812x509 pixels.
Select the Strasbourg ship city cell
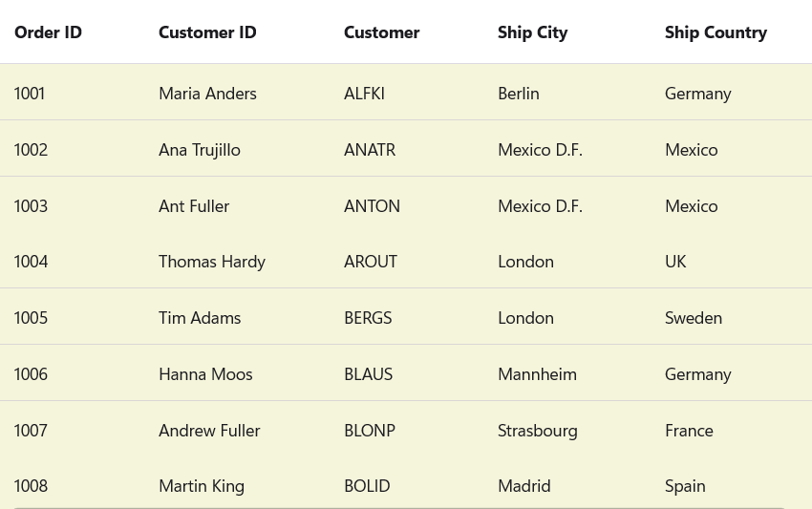coord(537,431)
